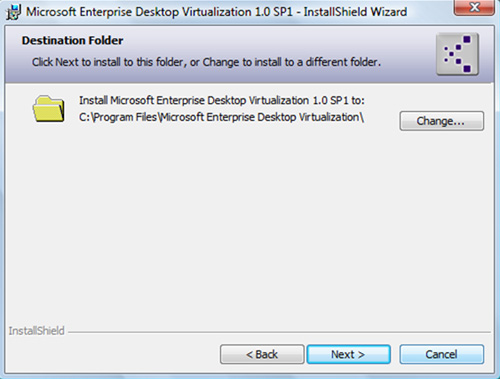The image size is (500, 379).
Task: Click the InstallShield Wizard window title text
Action: tap(216, 12)
